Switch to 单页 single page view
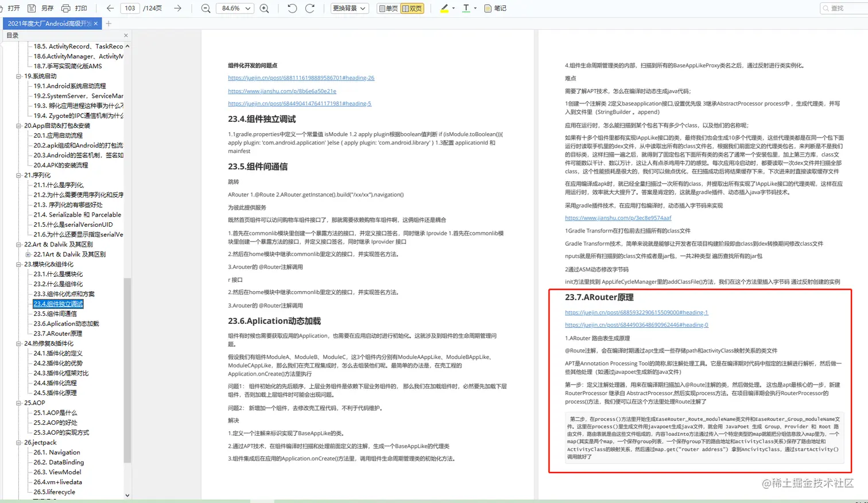Image resolution: width=868 pixels, height=503 pixels. point(388,8)
